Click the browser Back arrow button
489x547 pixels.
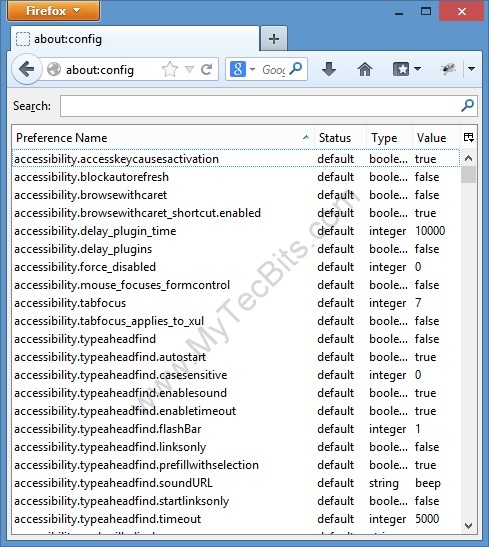click(27, 69)
